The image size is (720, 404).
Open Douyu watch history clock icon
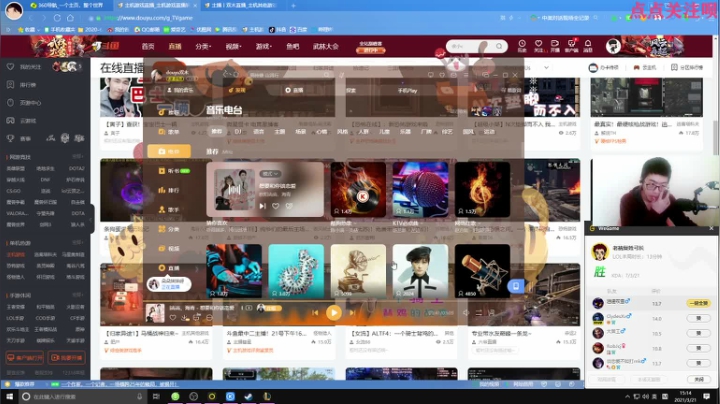click(x=522, y=45)
